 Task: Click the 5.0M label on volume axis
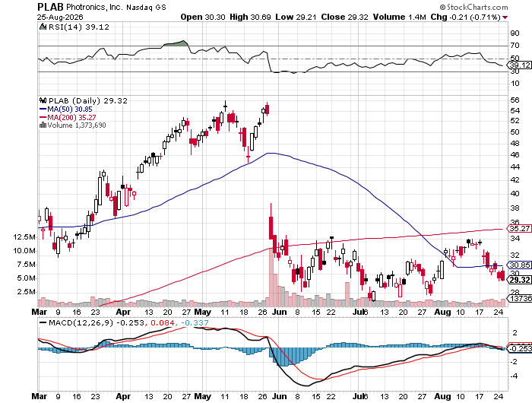point(27,278)
